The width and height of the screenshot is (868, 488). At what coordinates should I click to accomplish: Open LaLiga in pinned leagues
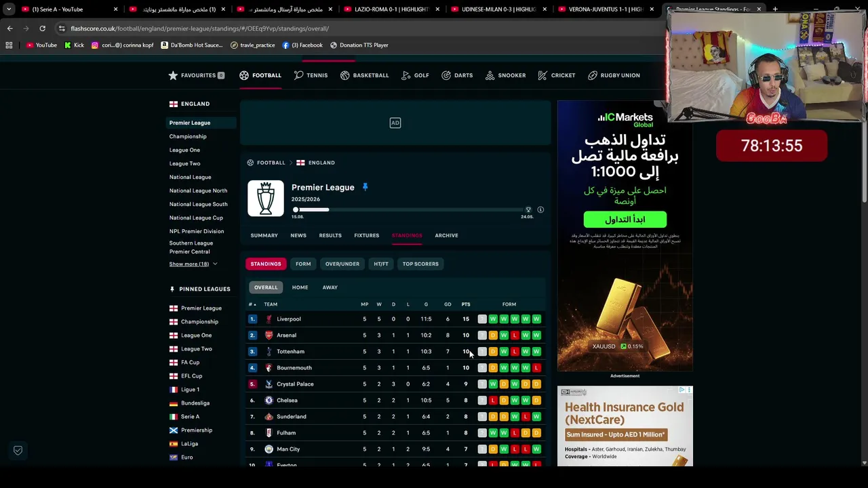[189, 443]
